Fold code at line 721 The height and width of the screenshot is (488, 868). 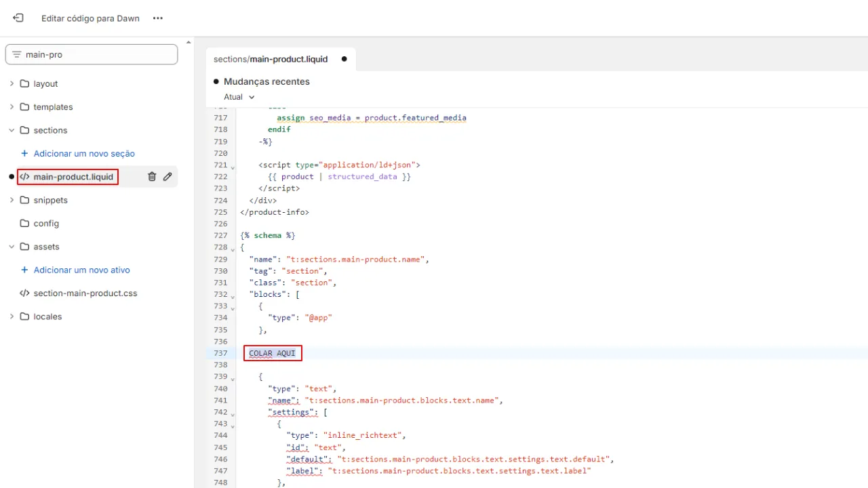233,166
